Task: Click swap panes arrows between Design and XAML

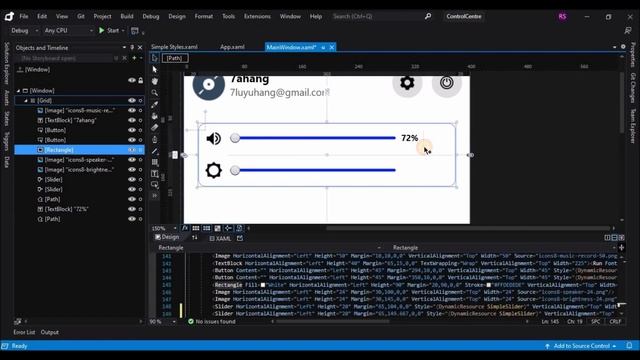Action: coord(195,238)
